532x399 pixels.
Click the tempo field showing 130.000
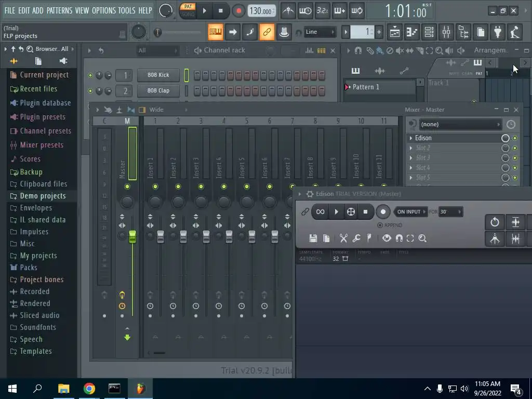click(261, 11)
